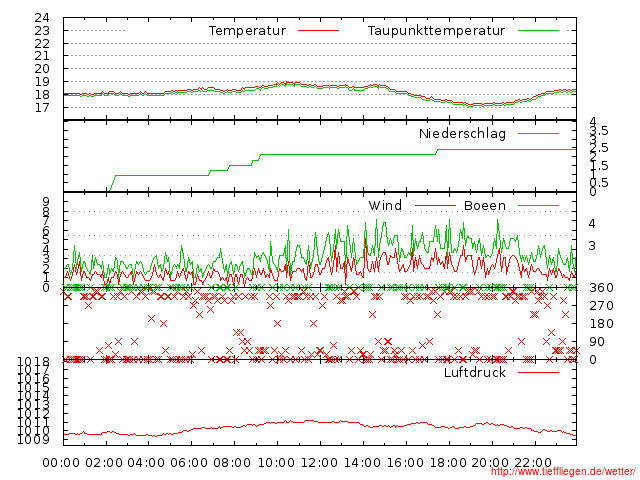Click the 2.5 precipitation axis label

tap(599, 148)
